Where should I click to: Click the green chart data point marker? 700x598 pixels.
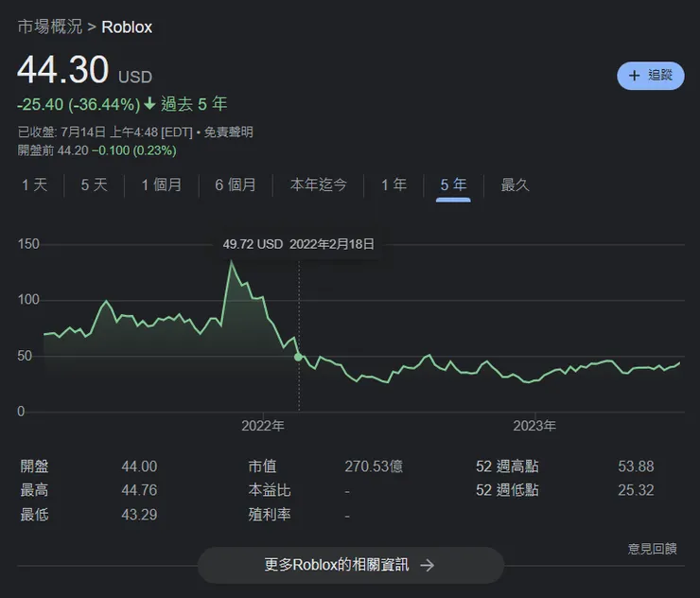tap(298, 357)
